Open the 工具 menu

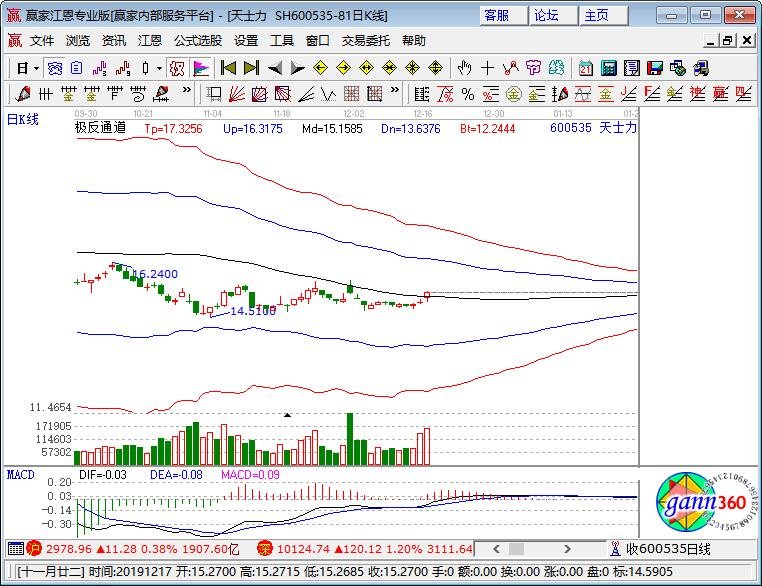282,41
